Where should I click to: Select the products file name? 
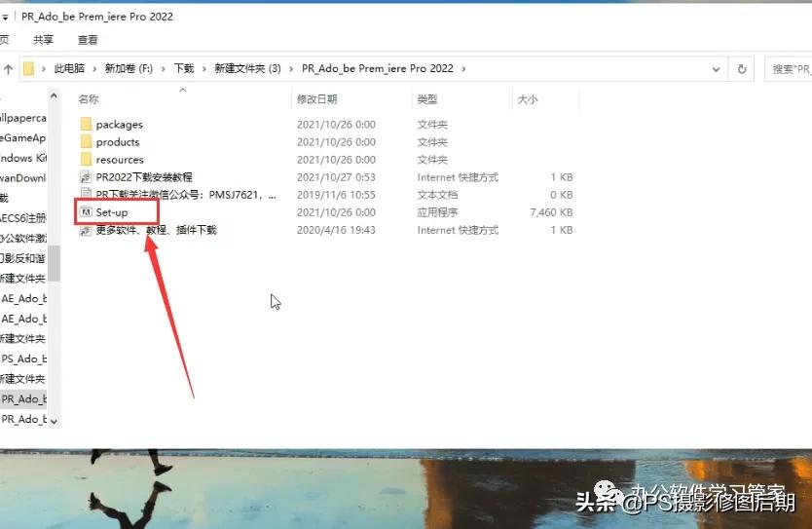click(x=118, y=142)
